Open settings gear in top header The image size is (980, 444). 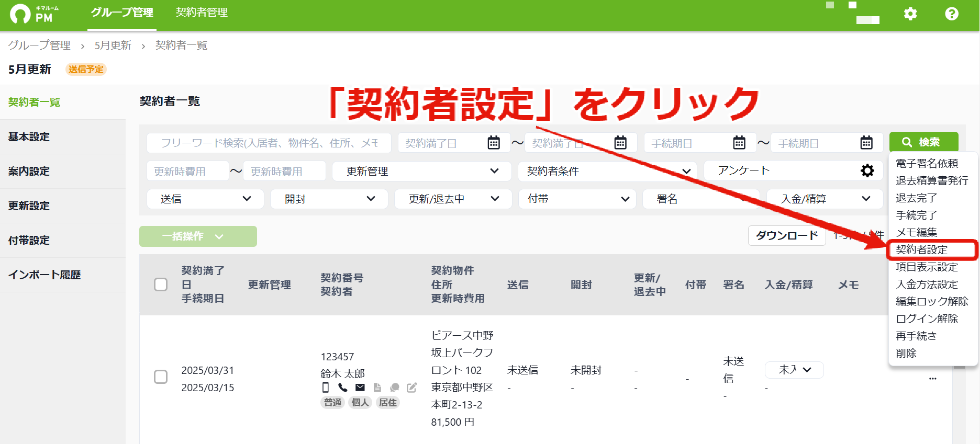point(910,14)
